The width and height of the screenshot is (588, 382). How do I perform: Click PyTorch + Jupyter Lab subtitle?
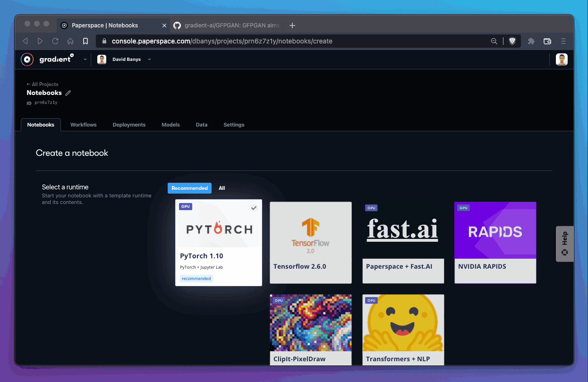[x=201, y=267]
